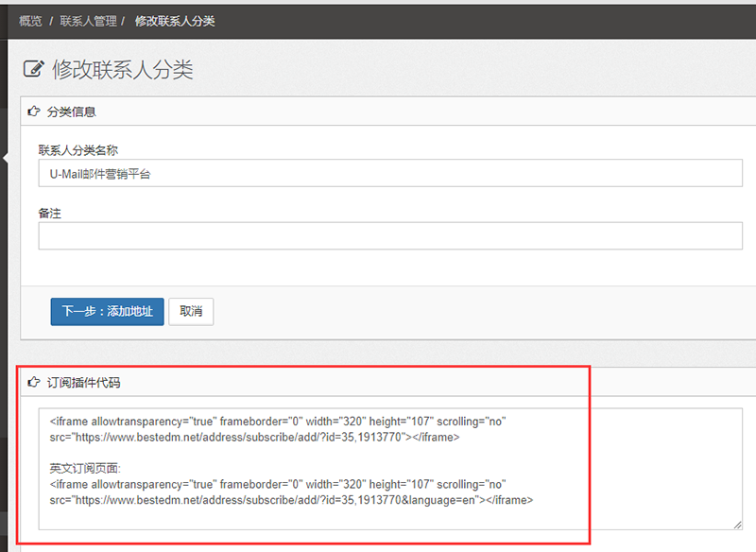Click the 分类信息 panel header text

pyautogui.click(x=72, y=112)
